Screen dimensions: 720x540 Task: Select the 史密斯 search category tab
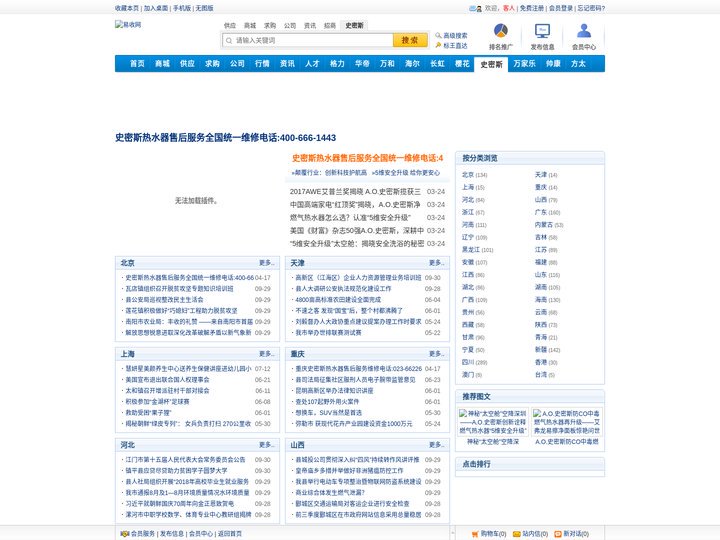point(354,26)
